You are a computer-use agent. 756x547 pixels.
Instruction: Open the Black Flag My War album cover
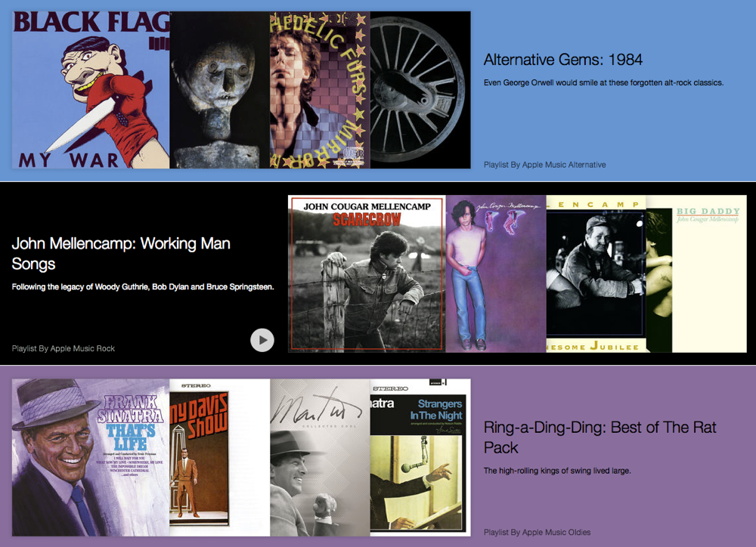(x=91, y=90)
